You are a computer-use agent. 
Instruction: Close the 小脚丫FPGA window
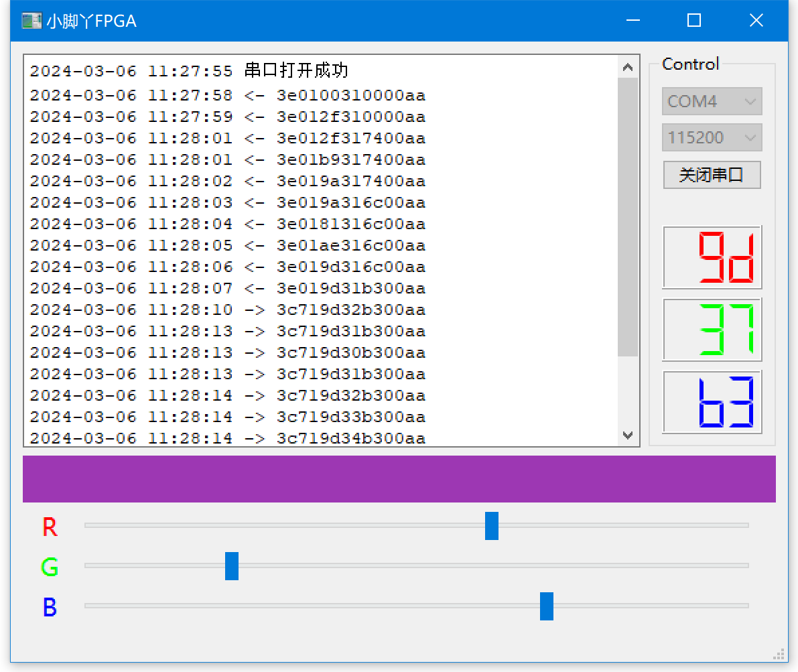pos(756,20)
